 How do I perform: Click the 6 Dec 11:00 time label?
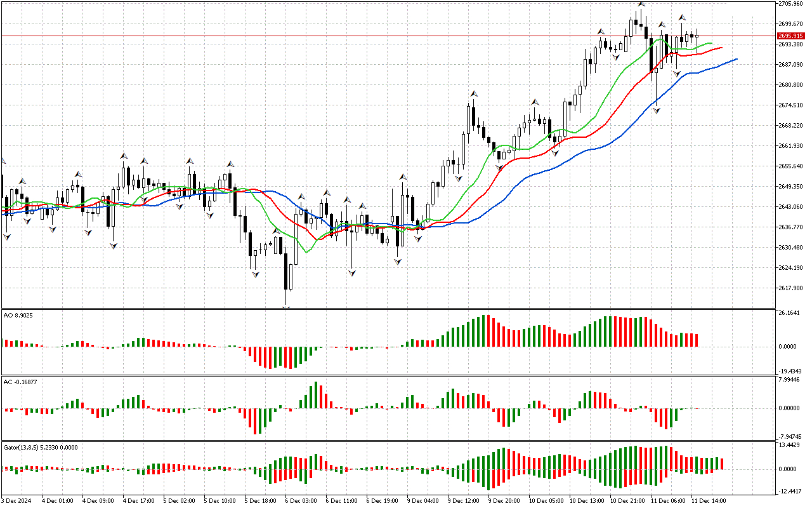click(342, 501)
